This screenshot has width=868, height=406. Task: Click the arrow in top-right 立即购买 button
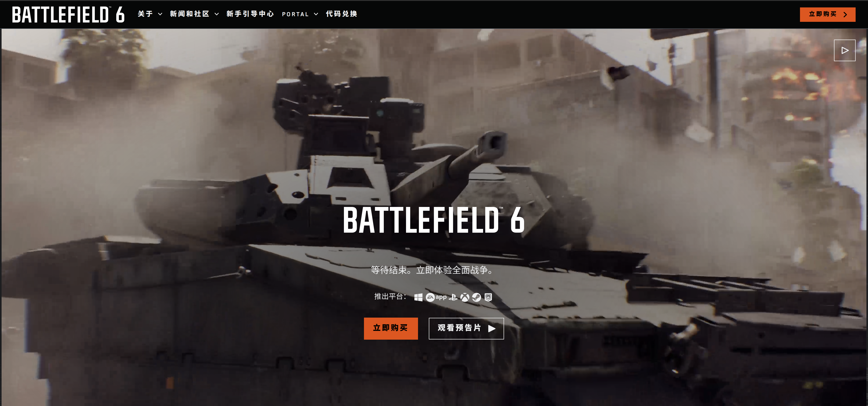point(845,14)
